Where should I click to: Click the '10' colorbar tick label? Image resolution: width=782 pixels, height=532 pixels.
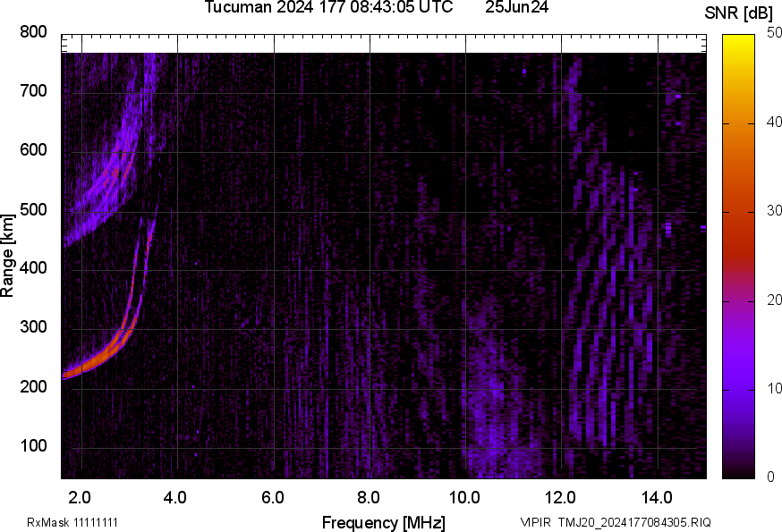774,388
